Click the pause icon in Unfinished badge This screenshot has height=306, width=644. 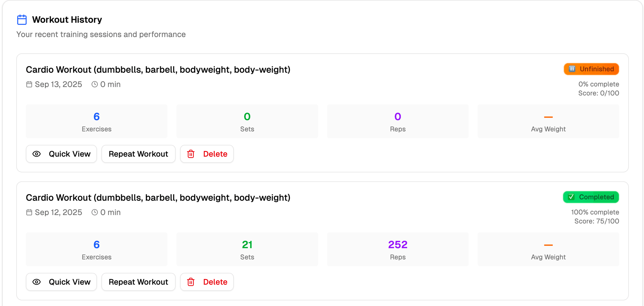572,69
